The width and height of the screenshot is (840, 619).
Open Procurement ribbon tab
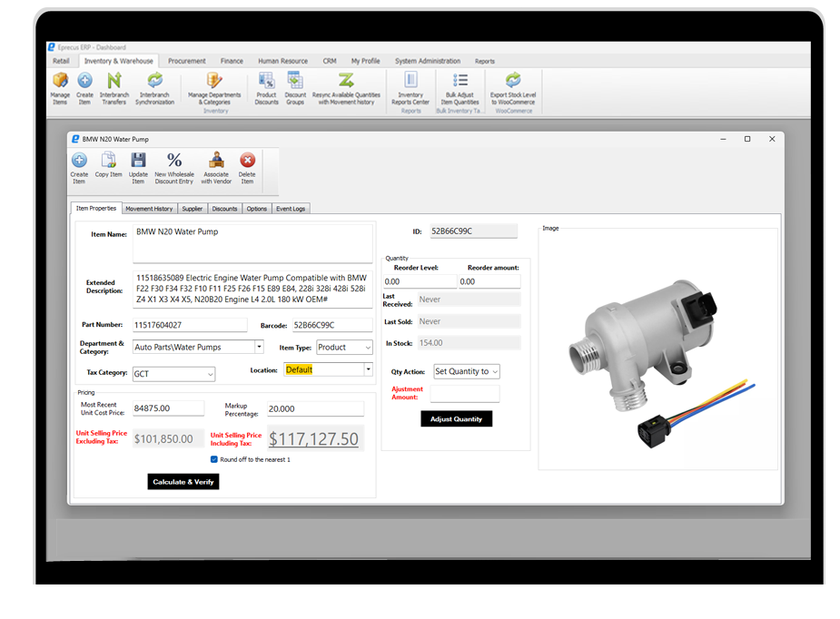tap(187, 61)
